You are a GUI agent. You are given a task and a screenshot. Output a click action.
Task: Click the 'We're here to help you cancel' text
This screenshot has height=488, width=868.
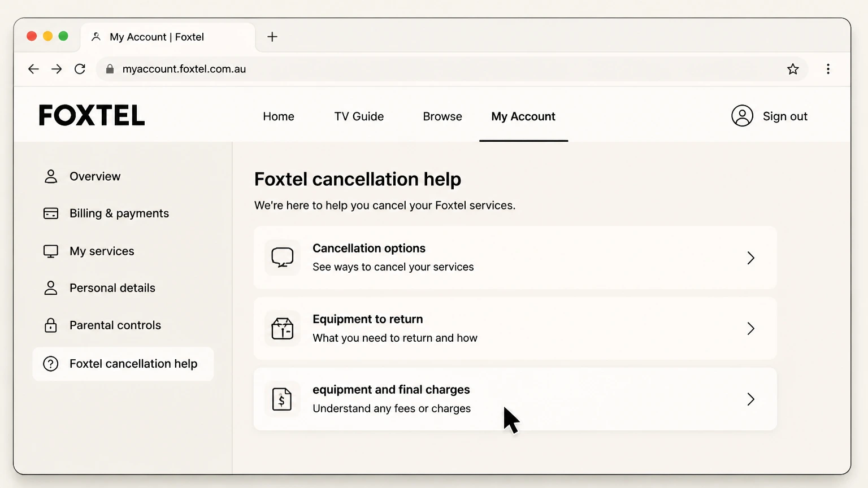pos(385,205)
